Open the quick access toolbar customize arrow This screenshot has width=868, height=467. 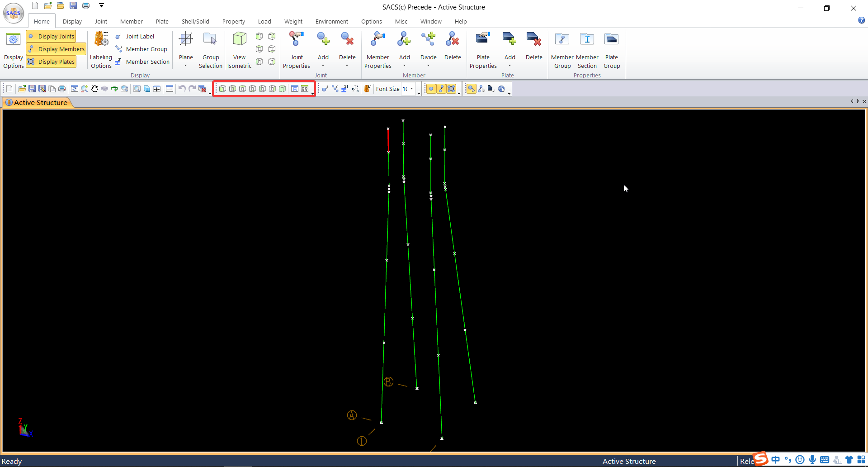(101, 5)
